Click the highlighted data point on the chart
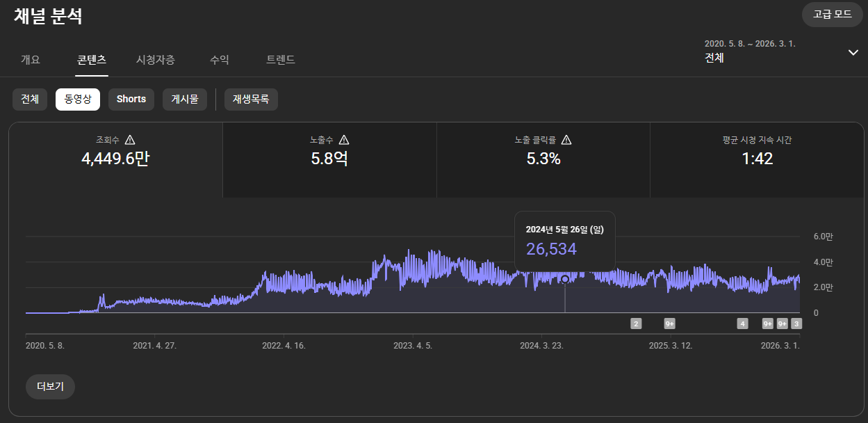Screen dimensions: 868x423 (x=565, y=279)
